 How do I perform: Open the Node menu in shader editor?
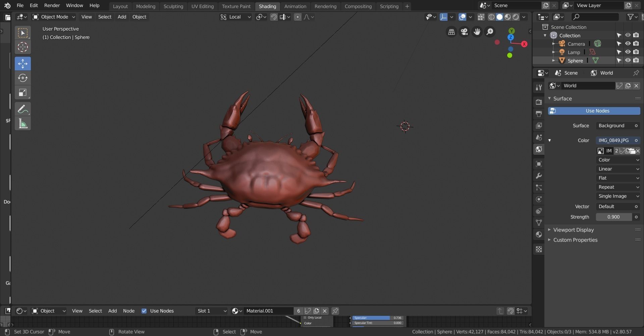pos(129,311)
